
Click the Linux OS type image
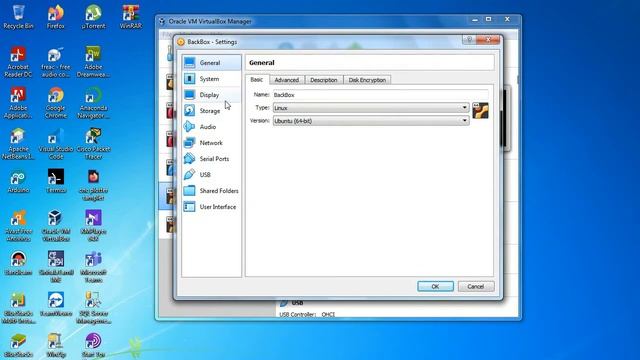pos(480,111)
